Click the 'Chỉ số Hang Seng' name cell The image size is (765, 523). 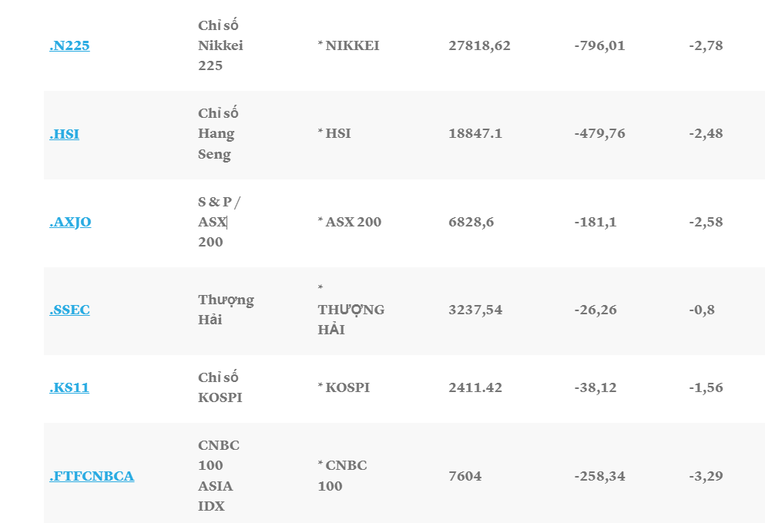coord(217,133)
